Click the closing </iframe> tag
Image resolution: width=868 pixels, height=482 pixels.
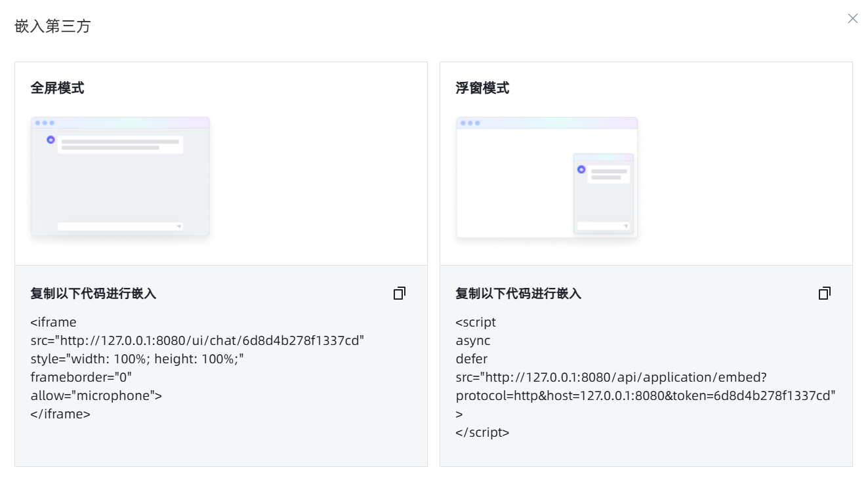(60, 414)
